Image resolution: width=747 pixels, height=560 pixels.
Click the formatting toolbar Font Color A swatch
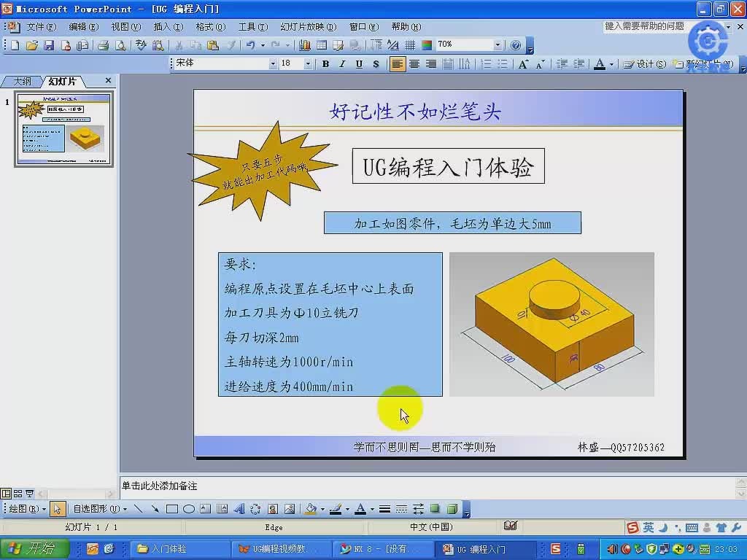(x=600, y=64)
